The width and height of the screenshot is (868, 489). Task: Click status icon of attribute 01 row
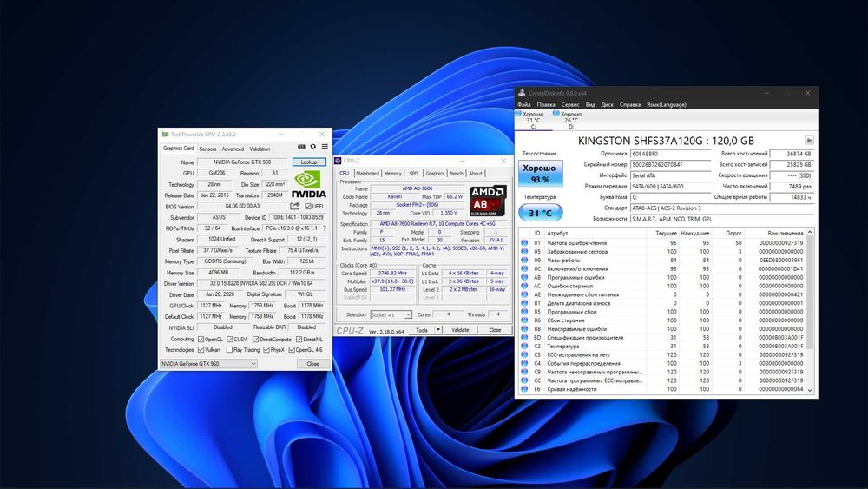524,242
